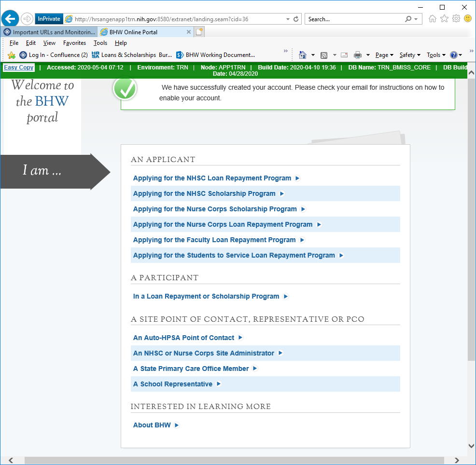Open the Safety dropdown menu
The image size is (476, 465).
[410, 55]
